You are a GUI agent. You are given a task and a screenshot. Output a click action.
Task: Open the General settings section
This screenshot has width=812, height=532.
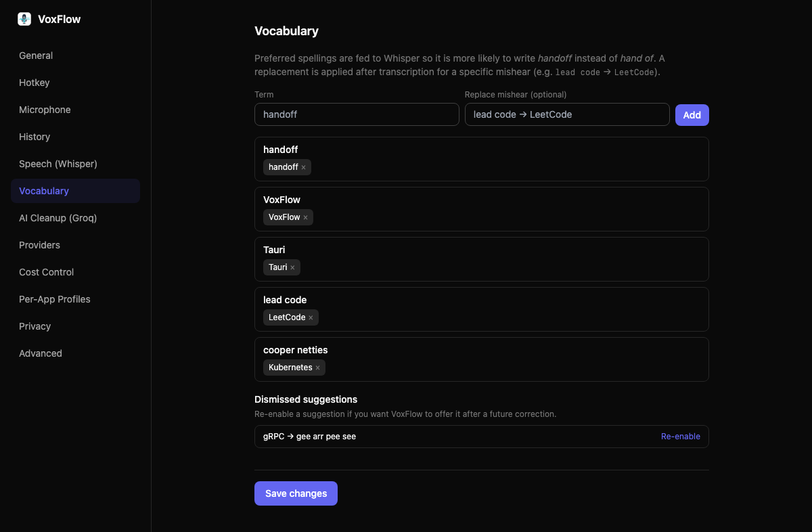(75, 56)
